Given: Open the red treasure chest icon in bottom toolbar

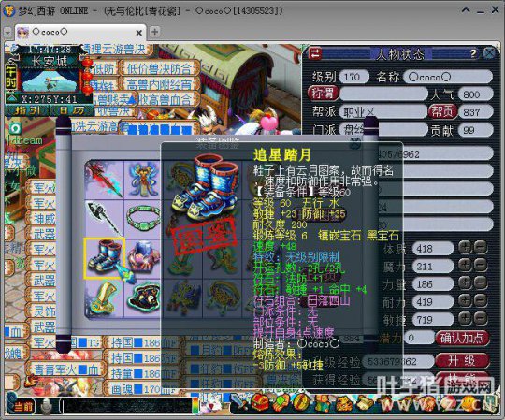Looking at the screenshot, I should click(x=260, y=402).
